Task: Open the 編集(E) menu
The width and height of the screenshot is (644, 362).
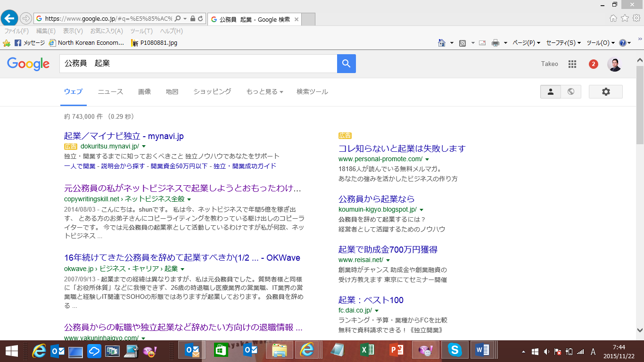Action: point(46,31)
